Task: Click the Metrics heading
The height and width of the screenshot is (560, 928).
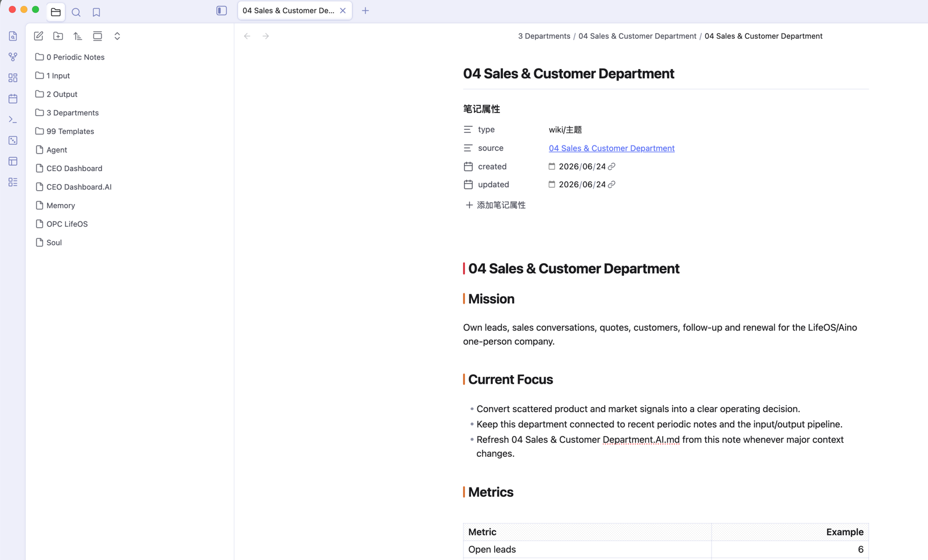Action: tap(491, 492)
